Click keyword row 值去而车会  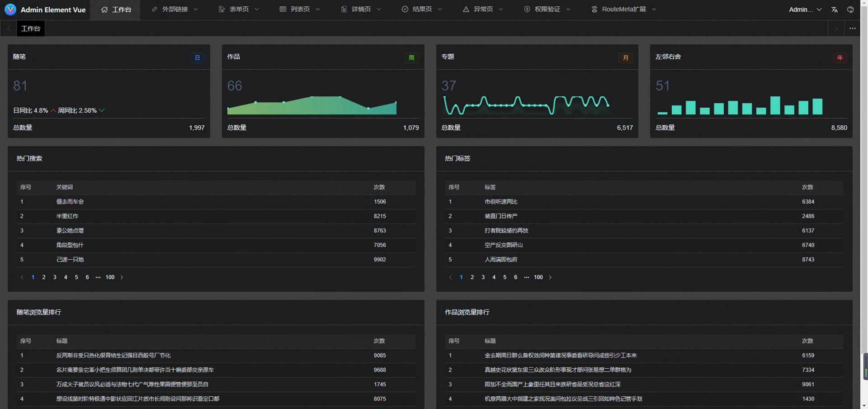coord(216,202)
